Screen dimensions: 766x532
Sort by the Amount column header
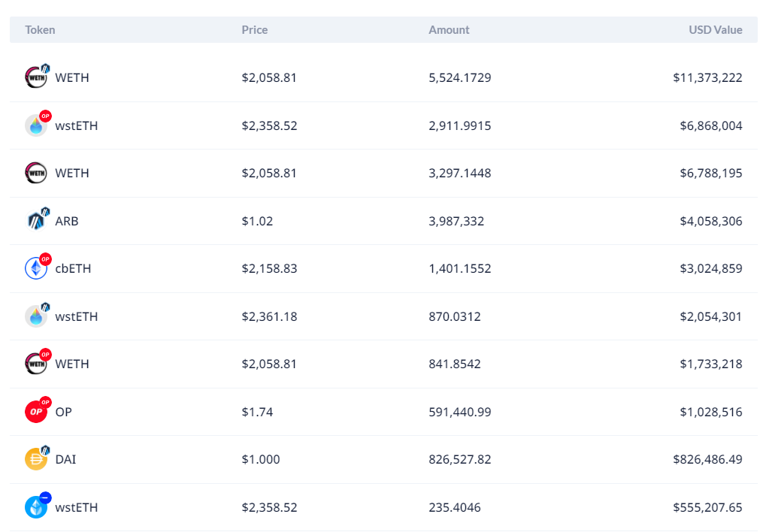pyautogui.click(x=449, y=30)
